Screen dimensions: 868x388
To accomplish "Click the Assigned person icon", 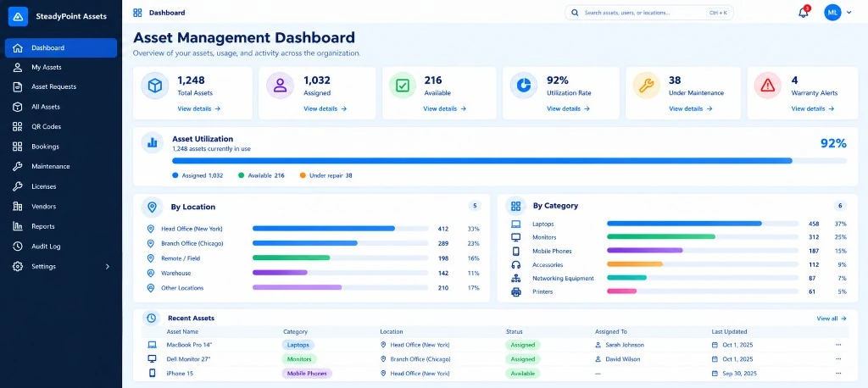I will pos(280,86).
